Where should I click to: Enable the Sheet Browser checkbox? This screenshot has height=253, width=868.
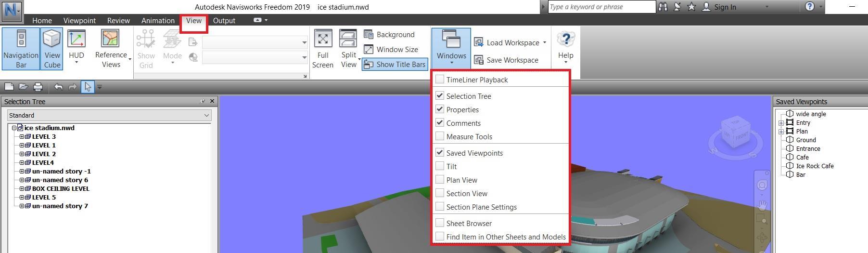(440, 223)
